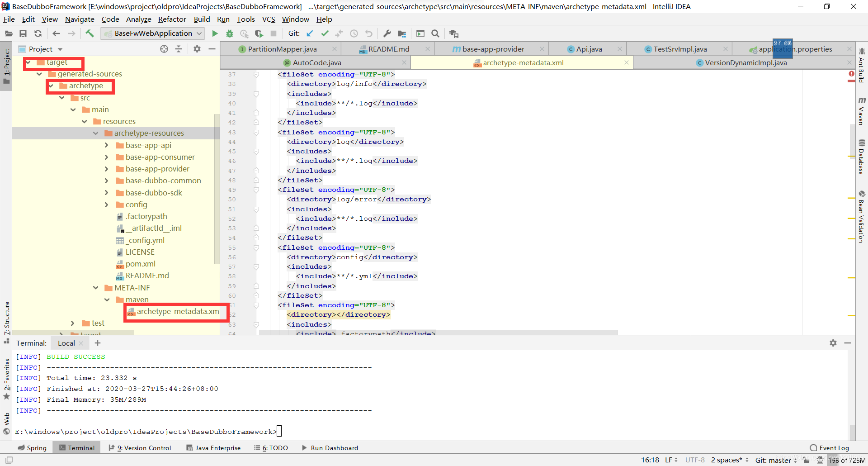Open the Event Log
Viewport: 868px width, 466px height.
click(x=830, y=448)
